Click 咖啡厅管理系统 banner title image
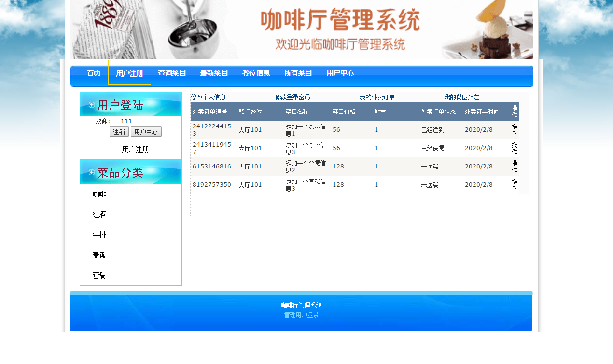The image size is (613, 364). (x=340, y=21)
